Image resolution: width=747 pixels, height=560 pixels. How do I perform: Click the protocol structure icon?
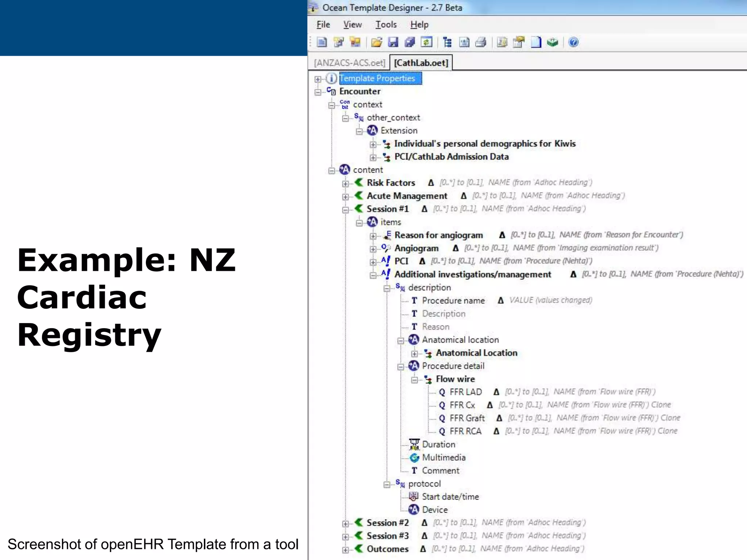click(x=400, y=484)
